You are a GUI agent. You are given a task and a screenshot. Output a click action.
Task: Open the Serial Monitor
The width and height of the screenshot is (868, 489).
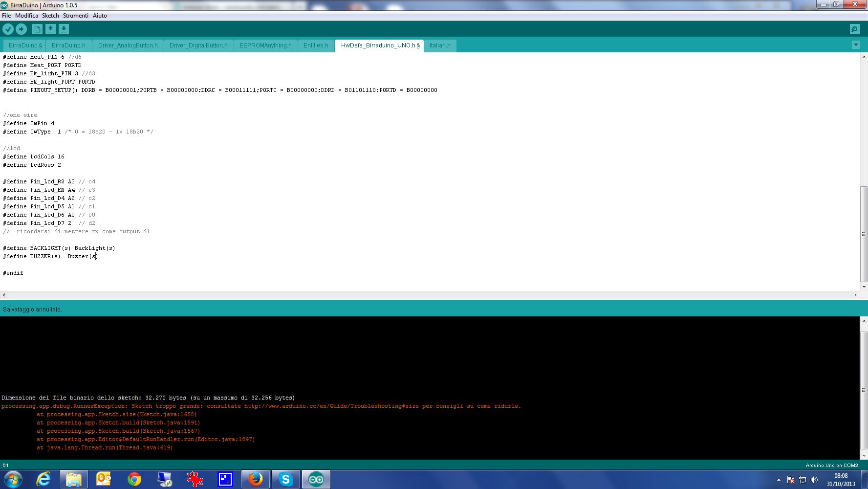[x=853, y=29]
